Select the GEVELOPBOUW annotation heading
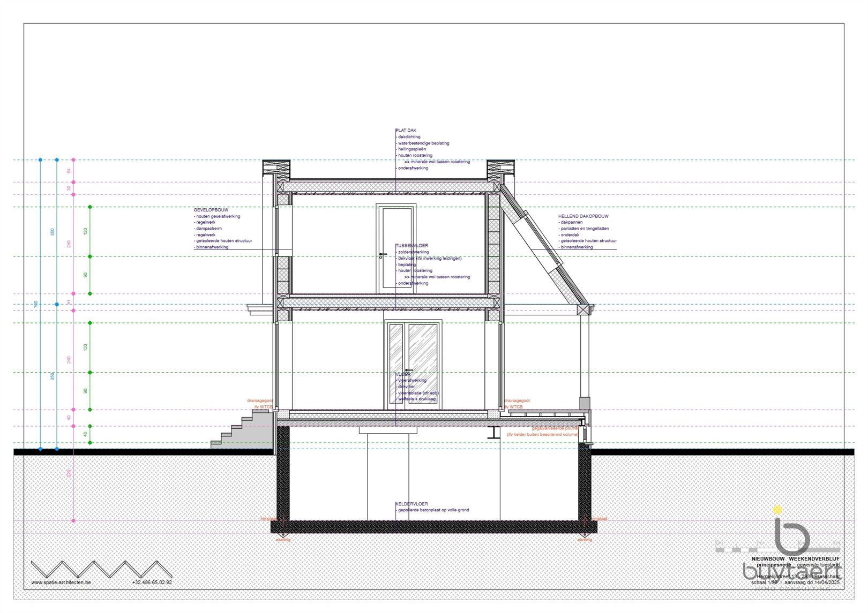Screen dimensions: 868x613 point(211,210)
